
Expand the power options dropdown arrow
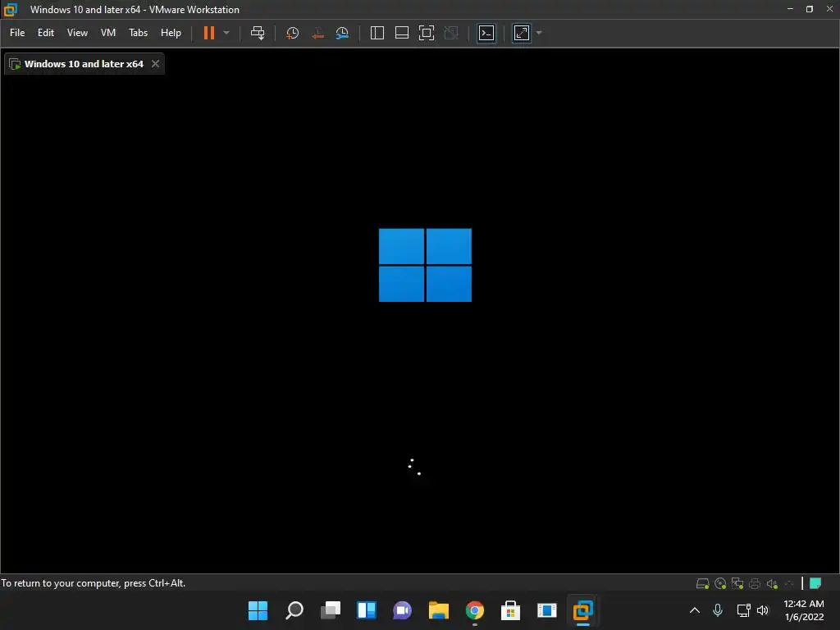point(226,33)
